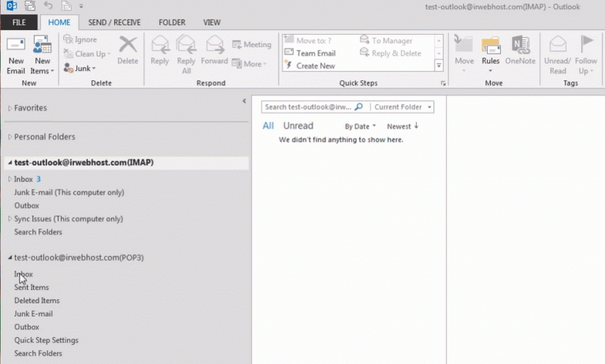Click Unread/Read envelope icon
Viewport: 605px width, 364px height.
point(558,44)
